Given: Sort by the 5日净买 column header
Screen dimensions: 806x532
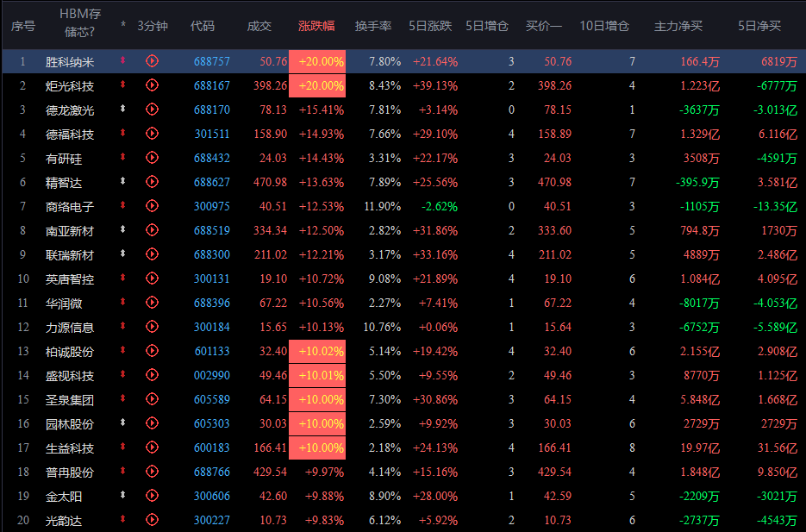Looking at the screenshot, I should [759, 26].
